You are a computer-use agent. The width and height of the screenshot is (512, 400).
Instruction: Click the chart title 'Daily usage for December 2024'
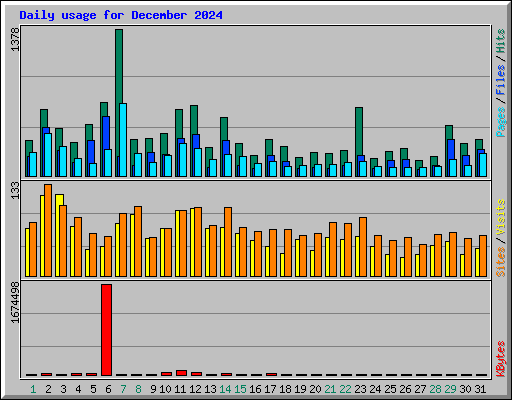tap(121, 15)
